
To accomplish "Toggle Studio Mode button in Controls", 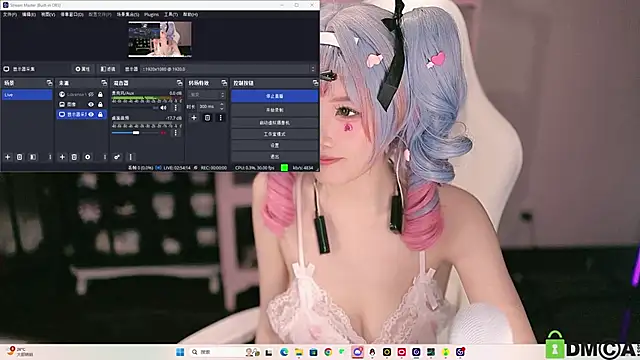I will point(274,134).
